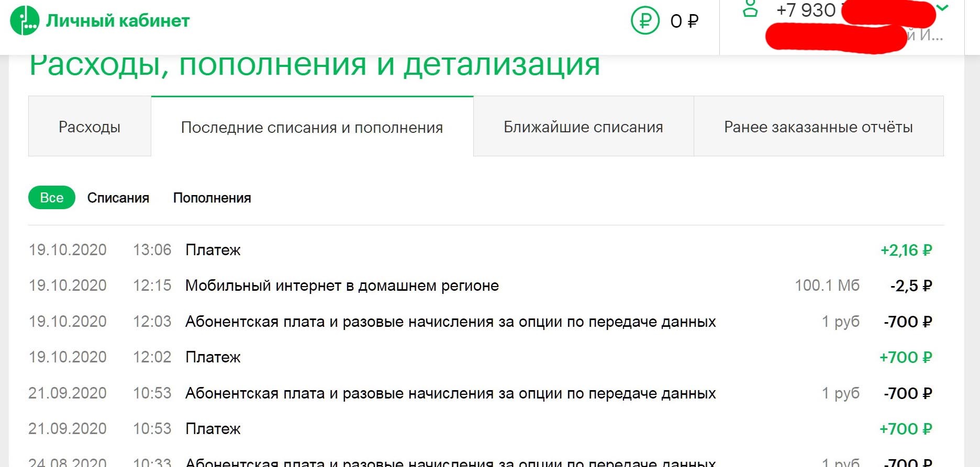Click the +2,16 ₽ amount
Screen dimensions: 980x467
coord(906,250)
